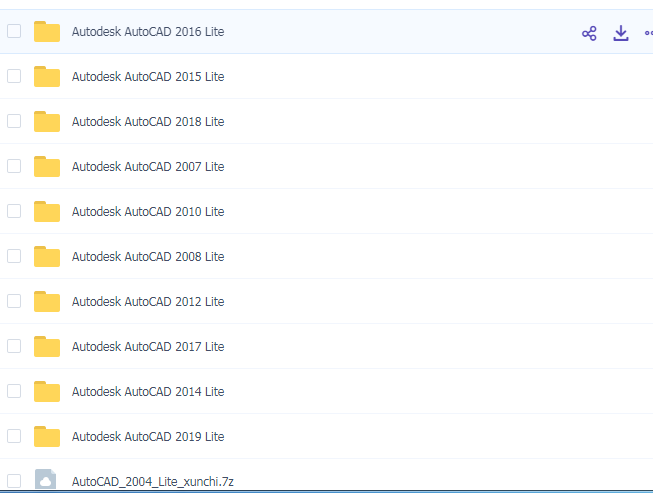Open the name 'Autodesk AutoCAD 2019 Lite'
The image size is (653, 493).
point(148,436)
